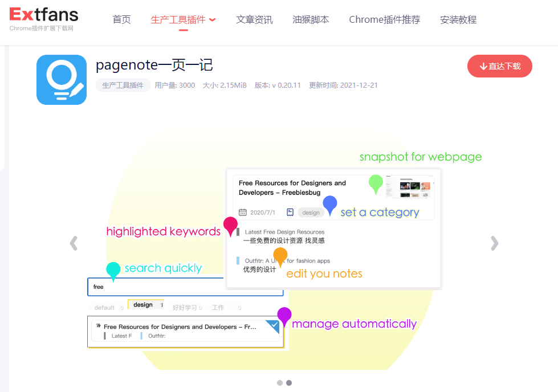Select the second carousel dot

(x=289, y=383)
